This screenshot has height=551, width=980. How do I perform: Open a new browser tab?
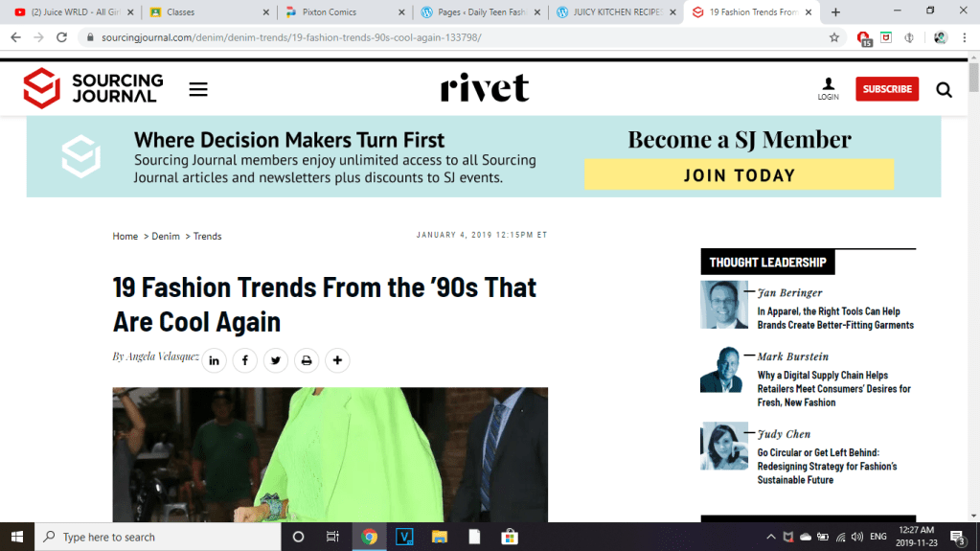836,12
